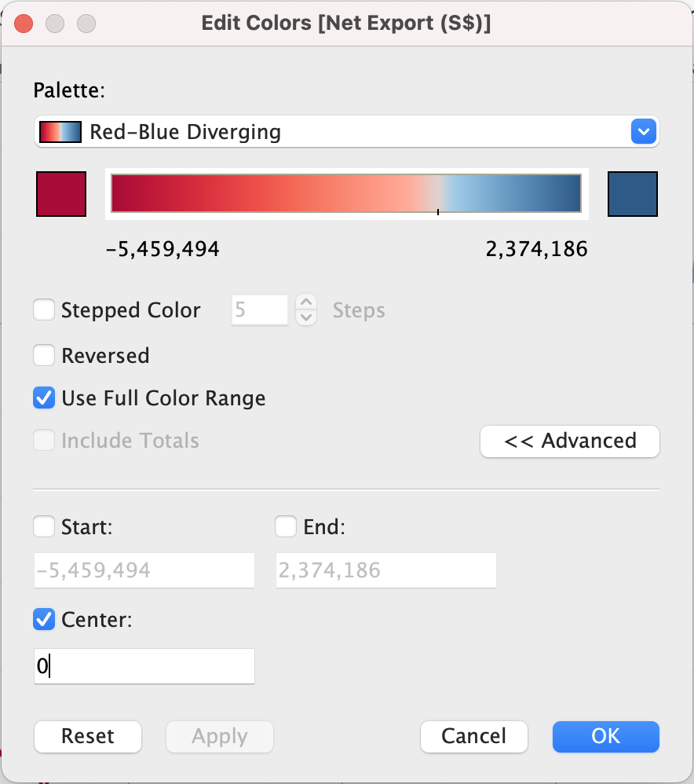Viewport: 694px width, 784px height.
Task: Enable the End value checkbox
Action: pos(286,527)
